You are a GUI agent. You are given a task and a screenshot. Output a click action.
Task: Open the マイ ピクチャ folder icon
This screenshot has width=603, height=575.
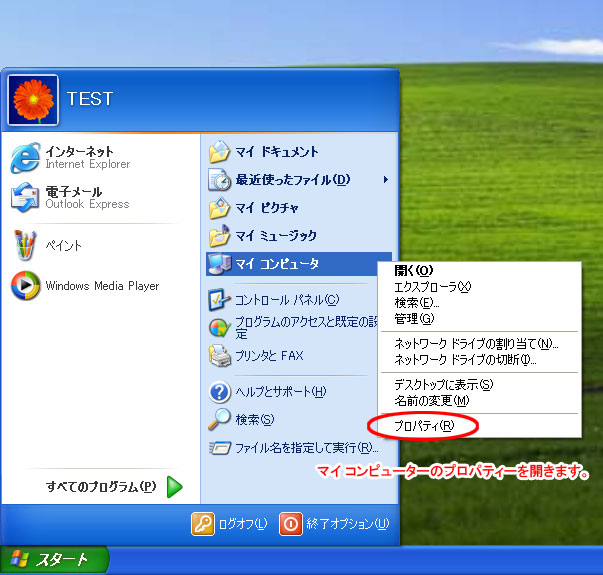pos(220,208)
